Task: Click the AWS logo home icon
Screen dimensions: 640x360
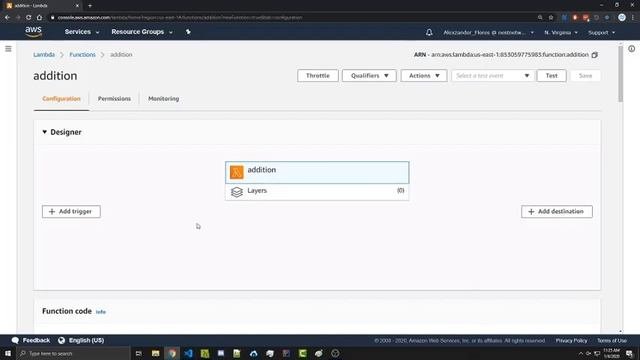Action: pyautogui.click(x=33, y=31)
